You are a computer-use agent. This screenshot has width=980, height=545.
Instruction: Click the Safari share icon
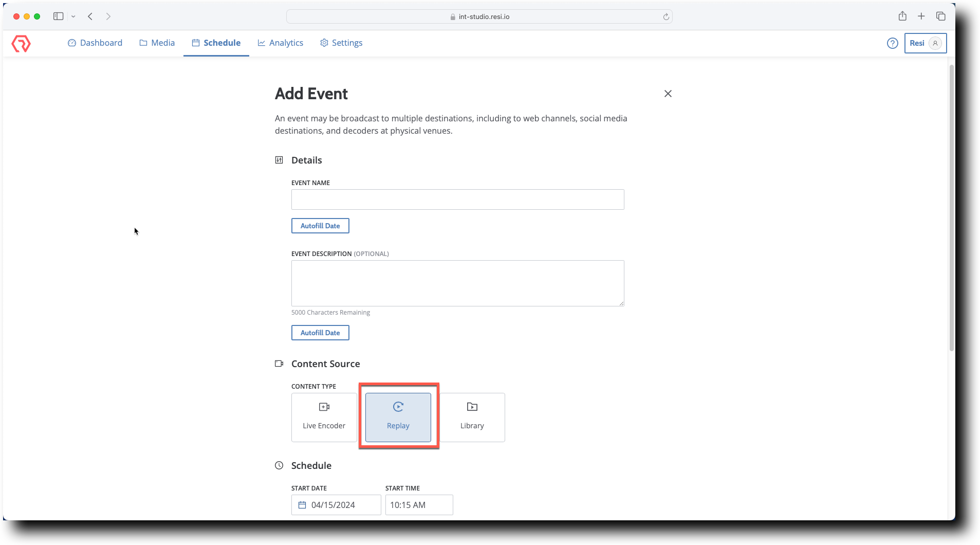pos(902,16)
